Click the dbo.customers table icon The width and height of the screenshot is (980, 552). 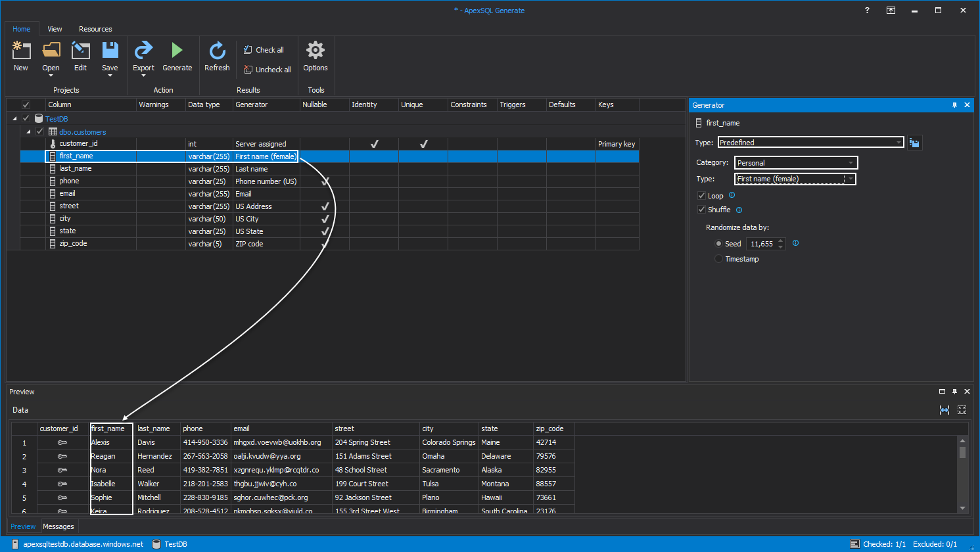pyautogui.click(x=53, y=131)
